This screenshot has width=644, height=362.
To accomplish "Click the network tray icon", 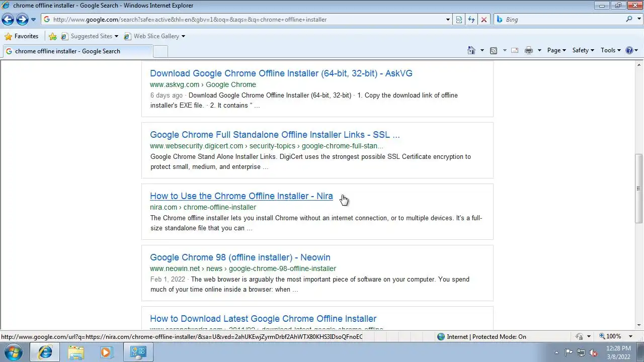I will (x=581, y=352).
